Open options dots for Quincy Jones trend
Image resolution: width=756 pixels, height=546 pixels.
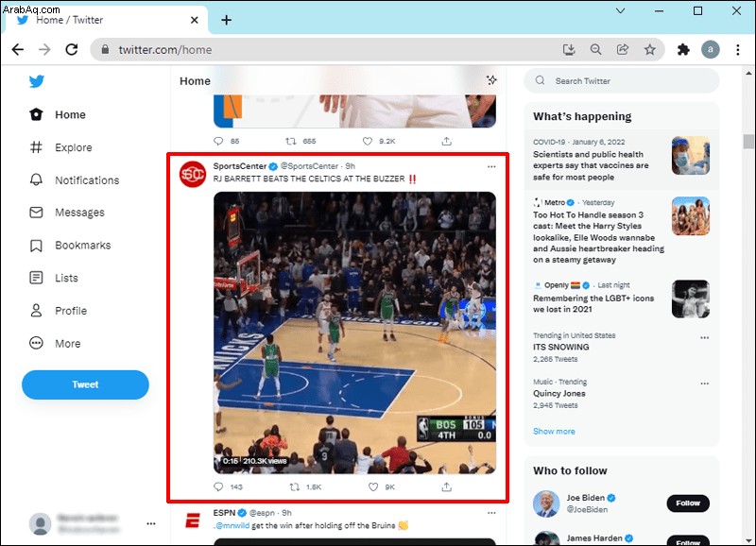[x=704, y=384]
